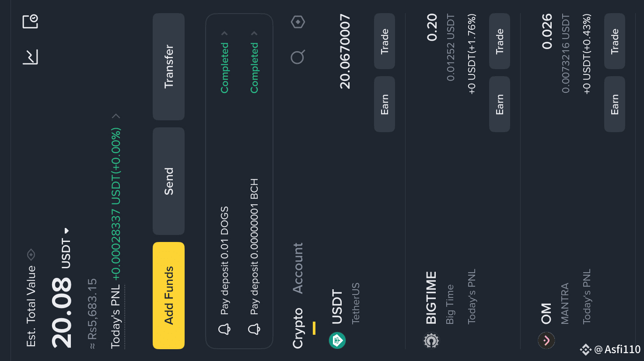644x361 pixels.
Task: Tap the USDT Tether coin icon
Action: point(337,340)
